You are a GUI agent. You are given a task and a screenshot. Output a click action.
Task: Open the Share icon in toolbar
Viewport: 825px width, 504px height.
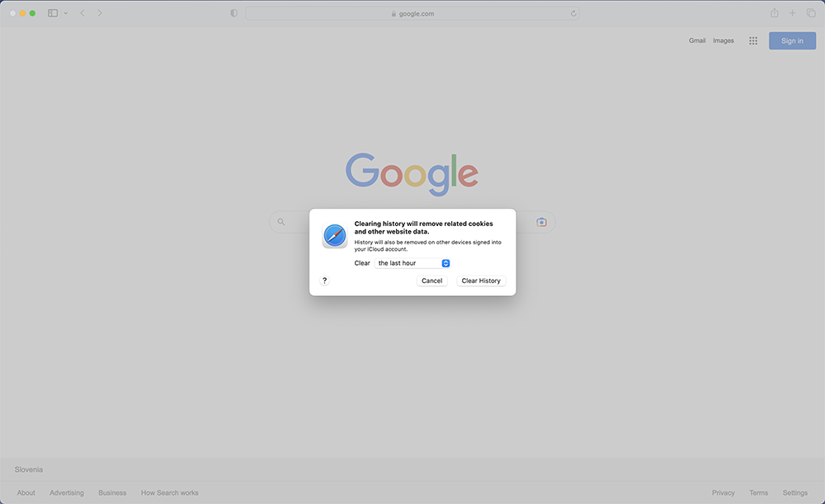point(775,13)
